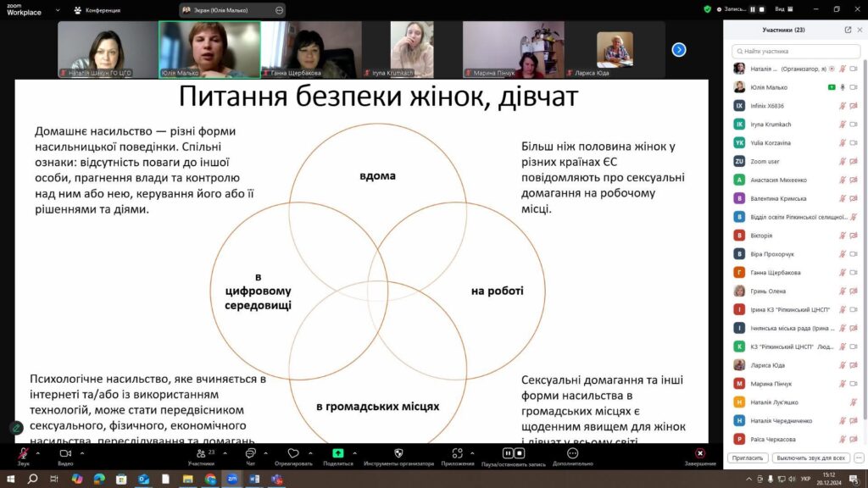
Task: Expand audio options arrow next to Звук
Action: 38,453
